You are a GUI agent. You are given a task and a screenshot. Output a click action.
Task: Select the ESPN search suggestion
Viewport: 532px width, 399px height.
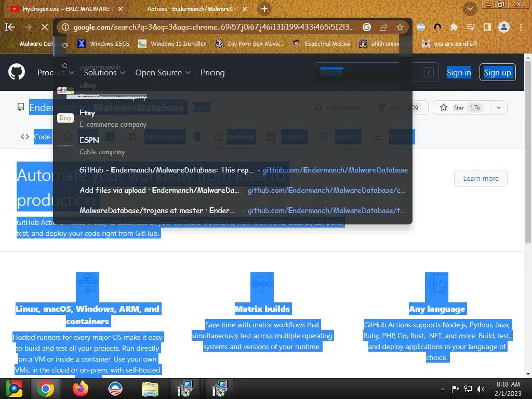point(233,145)
